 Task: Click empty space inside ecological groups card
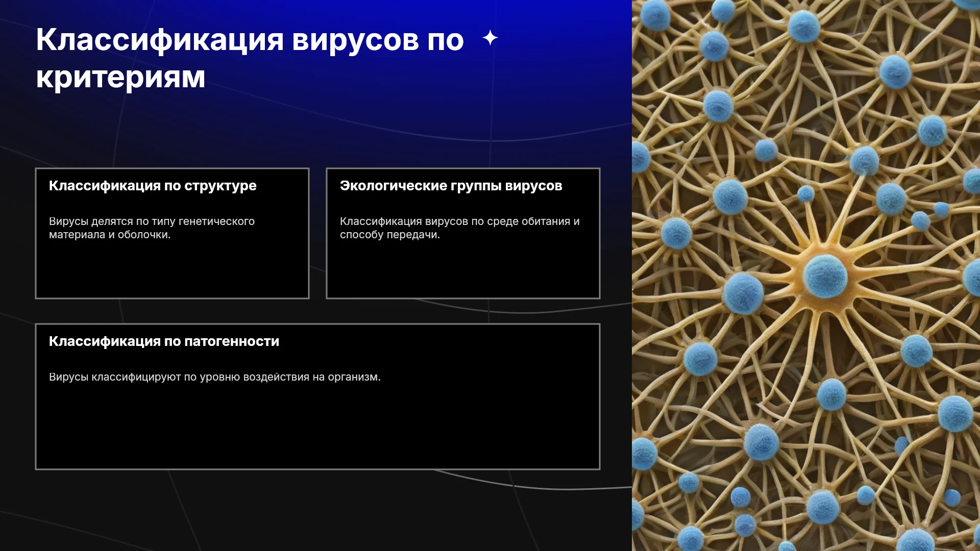(463, 270)
